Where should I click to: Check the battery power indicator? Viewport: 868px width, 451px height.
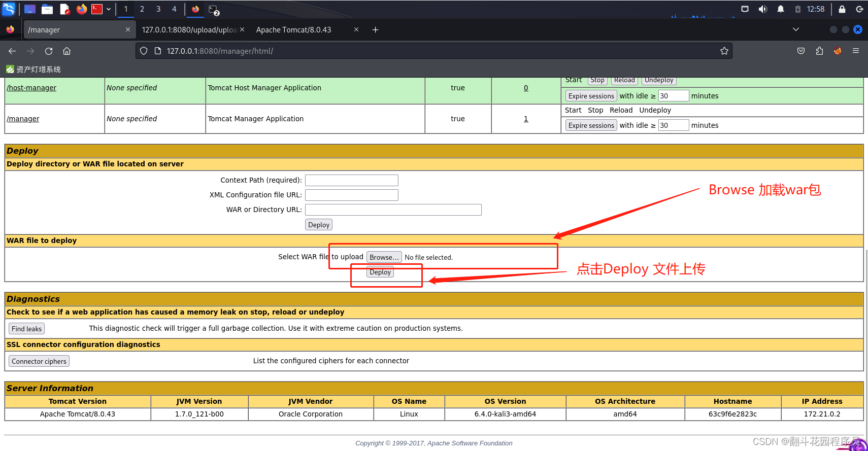click(797, 9)
